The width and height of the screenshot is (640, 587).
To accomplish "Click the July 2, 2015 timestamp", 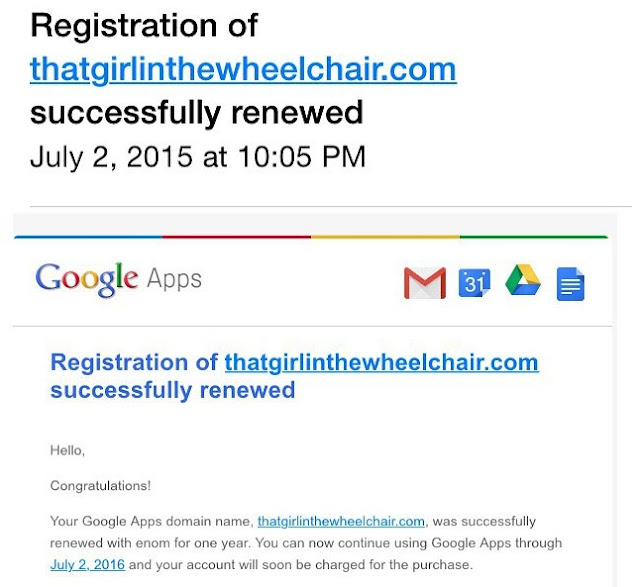I will pyautogui.click(x=197, y=157).
